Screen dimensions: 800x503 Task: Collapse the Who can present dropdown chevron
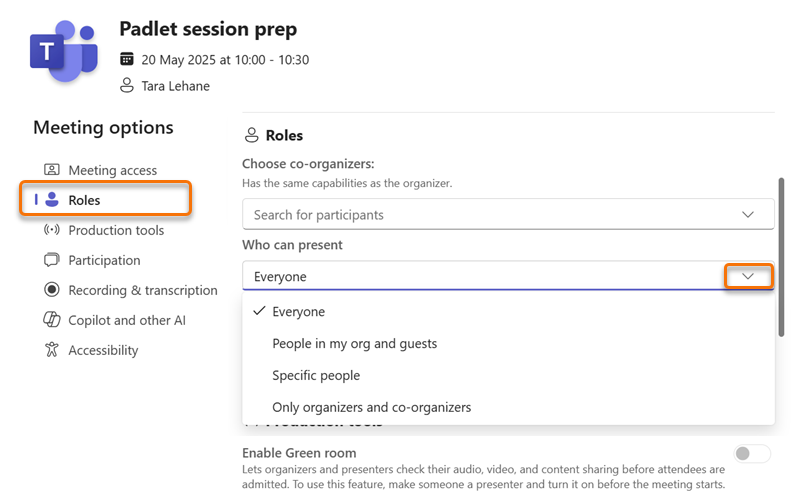(x=748, y=276)
